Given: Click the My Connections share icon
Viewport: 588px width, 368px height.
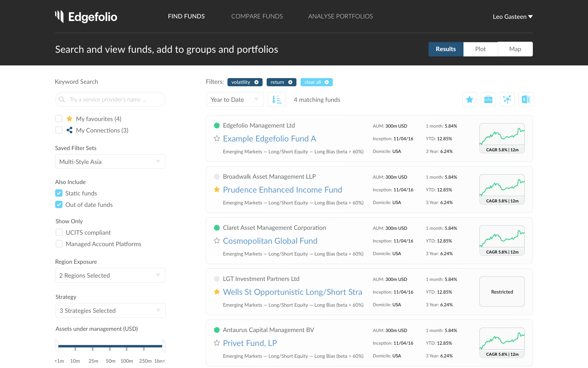Looking at the screenshot, I should (x=69, y=130).
